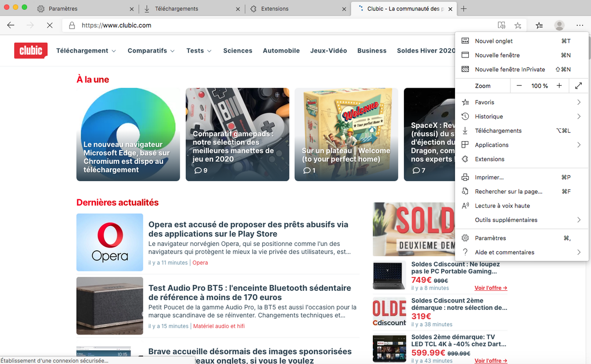The image size is (591, 364).
Task: Open Paramètres from the menu
Action: pyautogui.click(x=522, y=238)
